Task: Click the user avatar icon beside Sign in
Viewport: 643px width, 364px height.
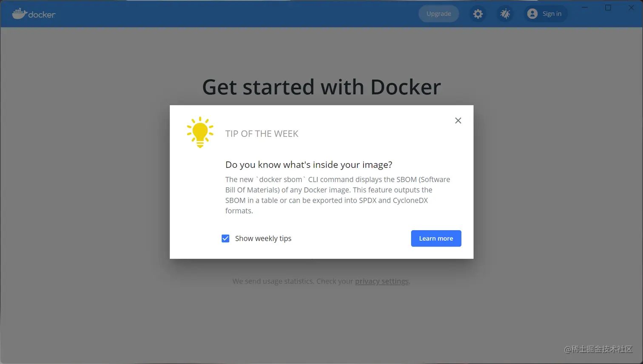Action: coord(532,14)
